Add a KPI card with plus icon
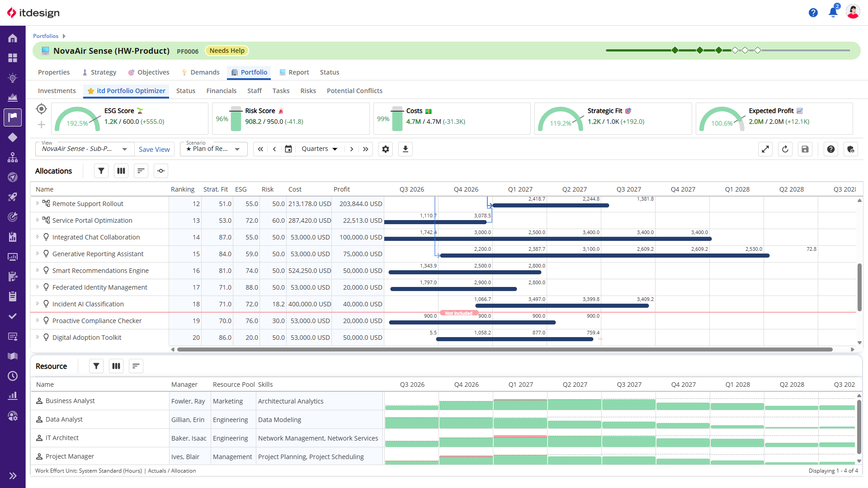The width and height of the screenshot is (868, 488). click(x=41, y=125)
